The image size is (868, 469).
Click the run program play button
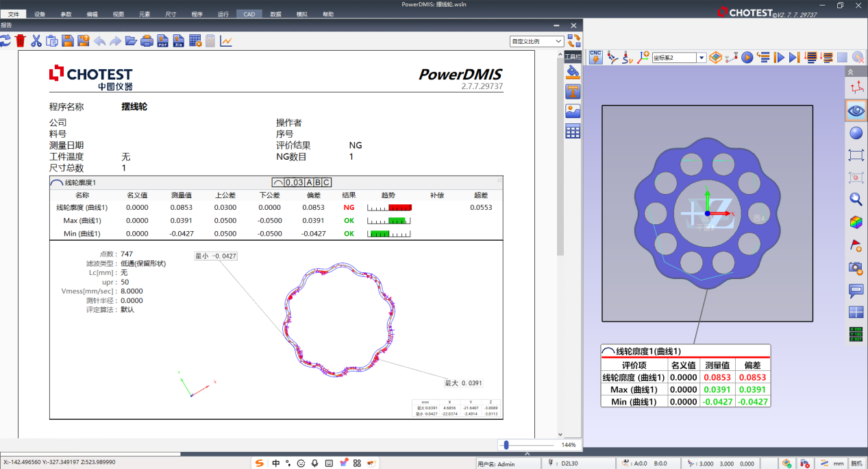(747, 58)
